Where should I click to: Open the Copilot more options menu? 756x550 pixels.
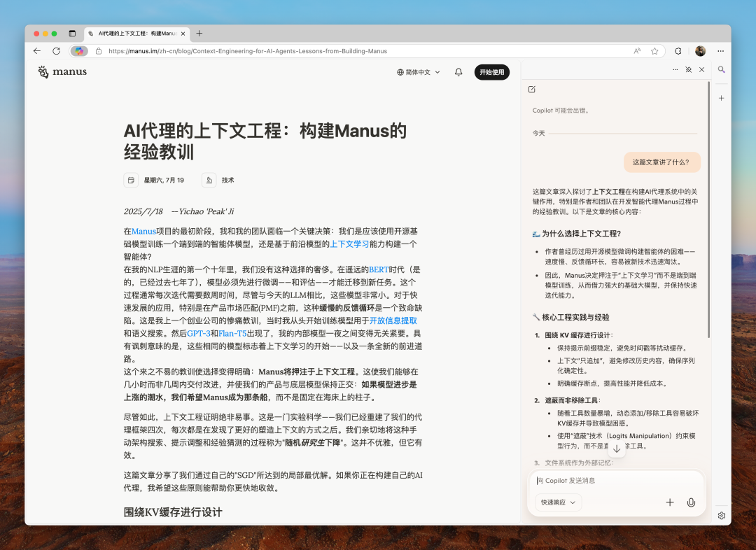point(675,70)
